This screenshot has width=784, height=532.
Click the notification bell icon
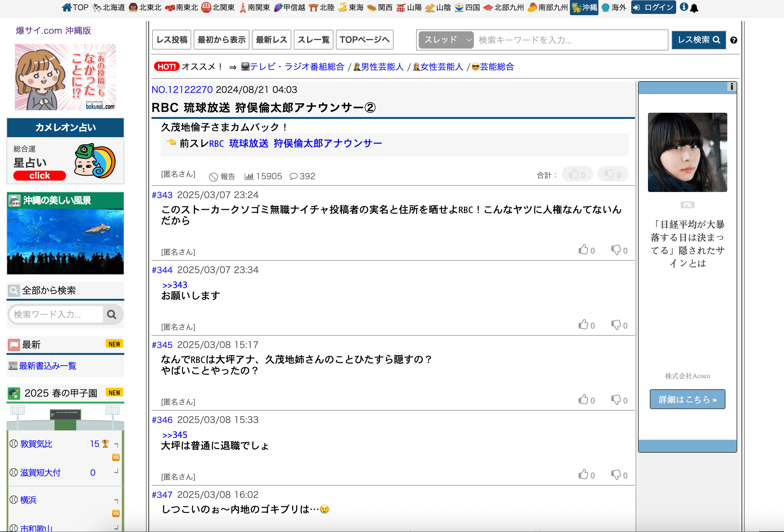[694, 8]
